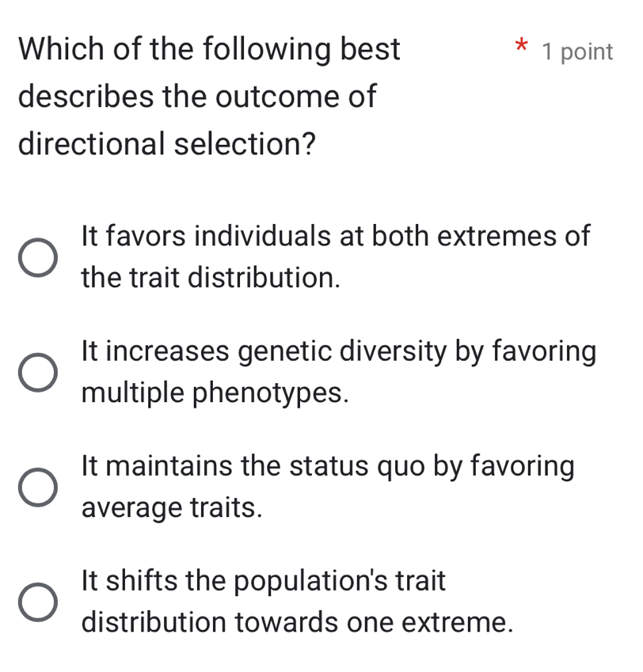Image resolution: width=643 pixels, height=672 pixels.
Task: Click the text "It shifts the population's trait"
Action: pos(265,582)
